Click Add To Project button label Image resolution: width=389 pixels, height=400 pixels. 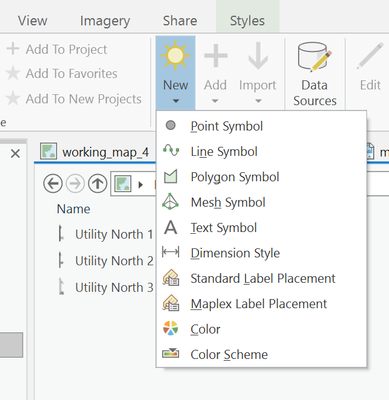(x=66, y=49)
